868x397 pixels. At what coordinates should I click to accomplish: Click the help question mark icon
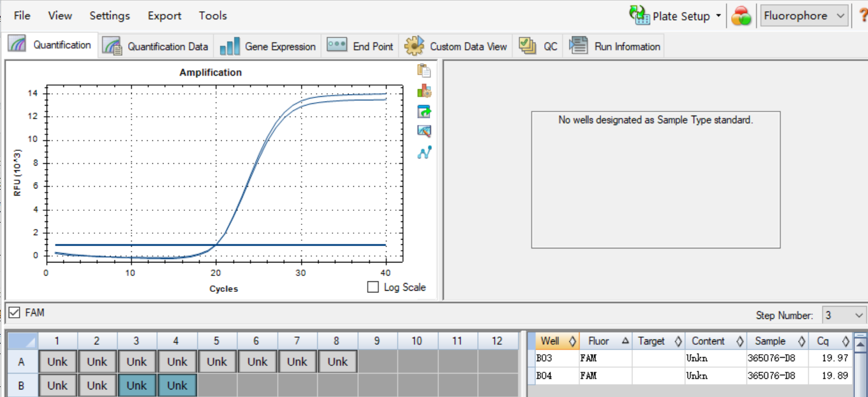point(863,16)
